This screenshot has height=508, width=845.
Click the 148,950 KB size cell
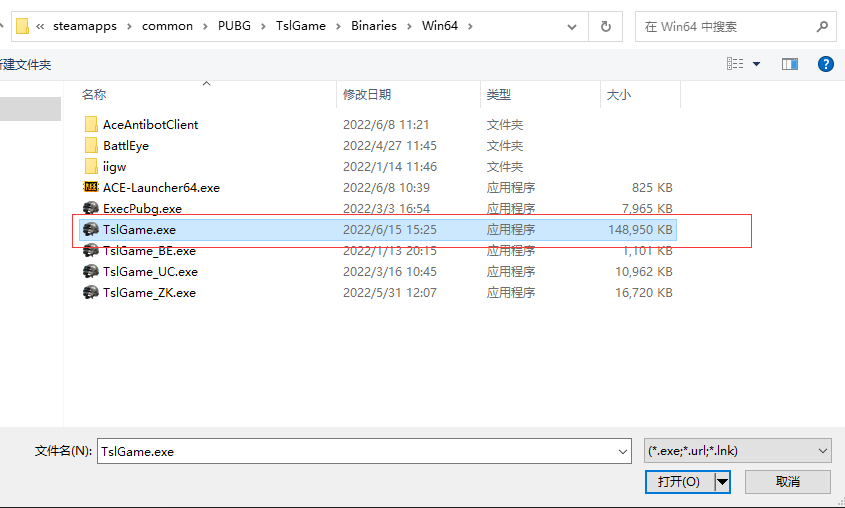pyautogui.click(x=640, y=229)
